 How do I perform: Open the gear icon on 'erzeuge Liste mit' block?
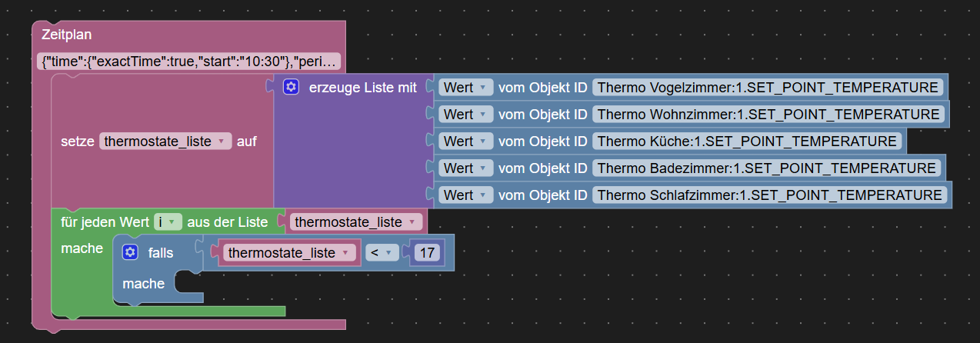coord(291,88)
